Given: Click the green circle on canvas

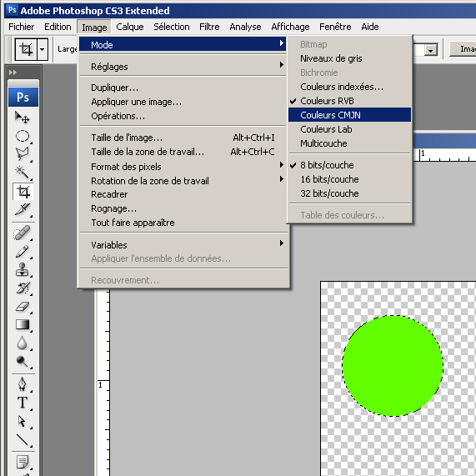Looking at the screenshot, I should pos(392,366).
